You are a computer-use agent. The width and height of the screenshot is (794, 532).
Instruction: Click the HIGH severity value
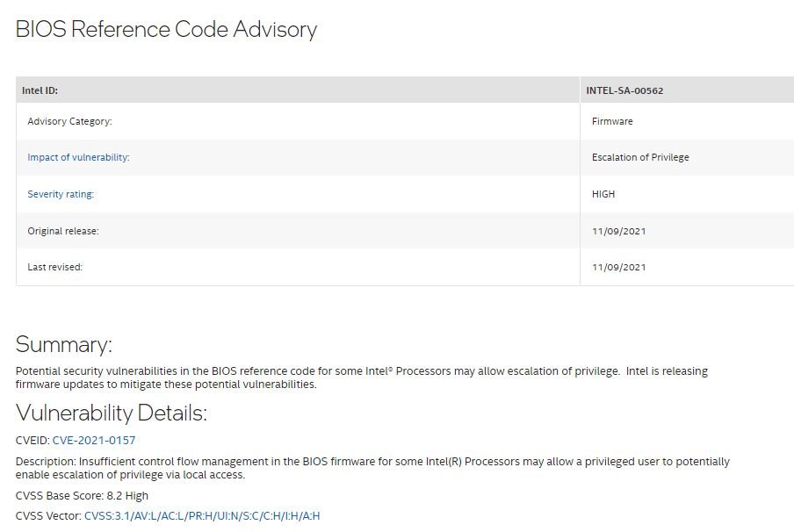click(603, 194)
